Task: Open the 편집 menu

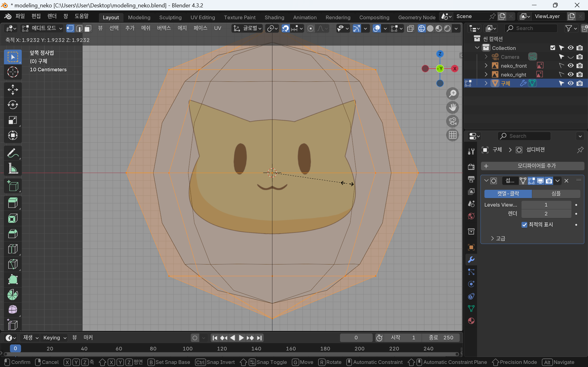Action: tap(36, 16)
